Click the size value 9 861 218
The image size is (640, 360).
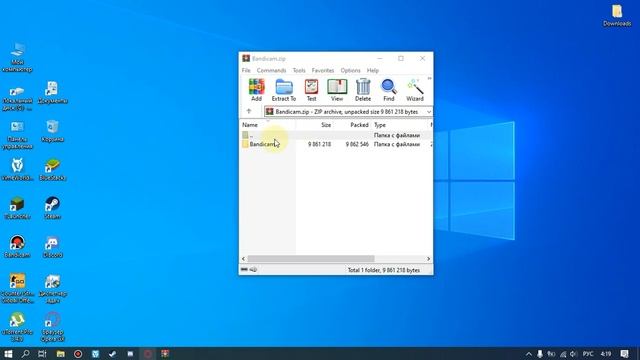coord(320,144)
